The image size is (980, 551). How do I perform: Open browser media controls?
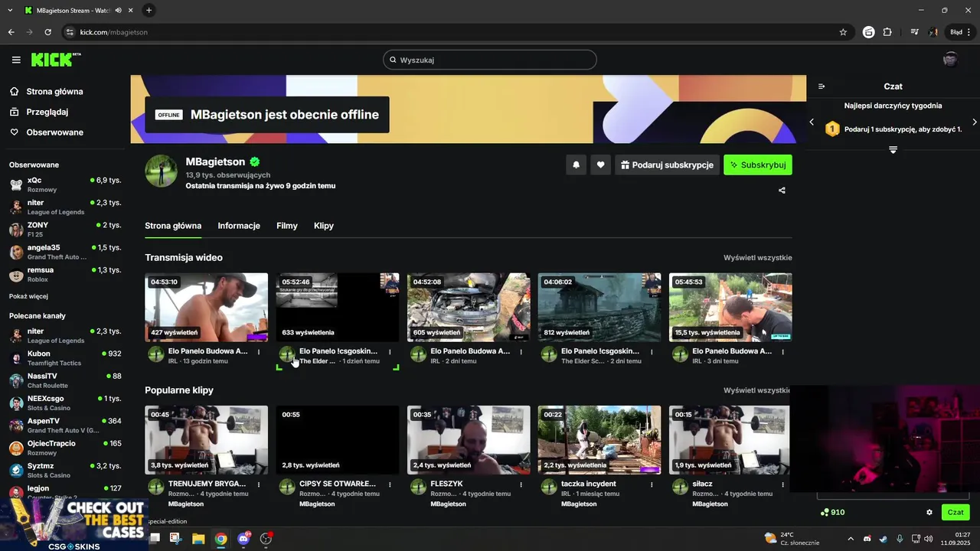pos(915,32)
